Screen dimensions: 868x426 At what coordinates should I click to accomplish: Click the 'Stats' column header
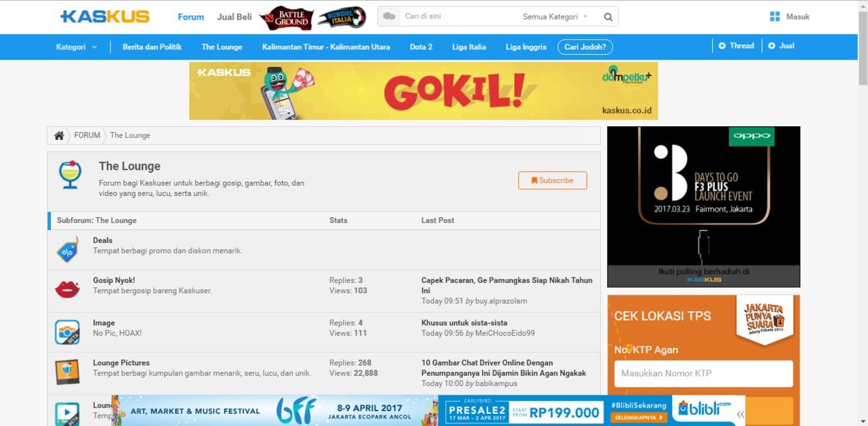coord(338,220)
